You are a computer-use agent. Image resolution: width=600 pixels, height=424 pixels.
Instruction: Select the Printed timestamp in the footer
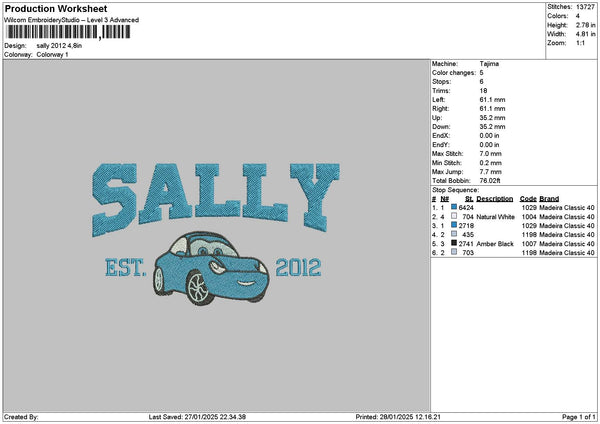398,417
